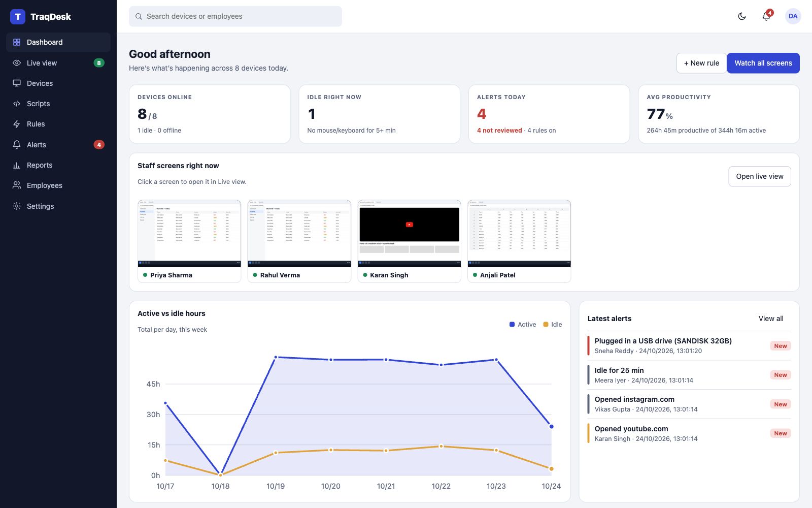Click the Settings gear icon
The image size is (812, 508).
[17, 206]
